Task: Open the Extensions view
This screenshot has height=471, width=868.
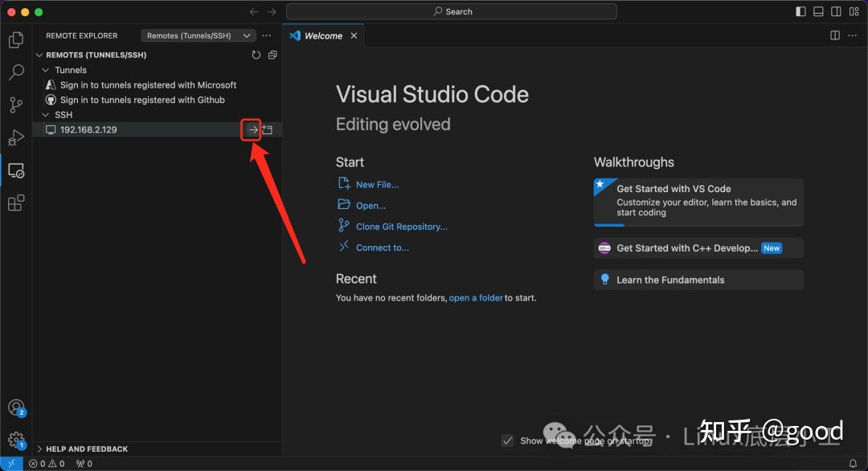Action: pos(15,203)
